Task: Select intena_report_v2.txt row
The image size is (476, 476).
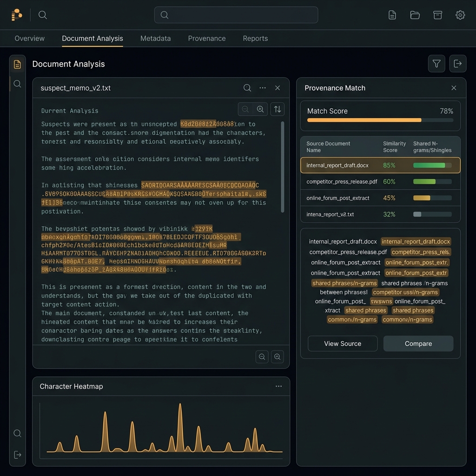Action: tap(380, 214)
